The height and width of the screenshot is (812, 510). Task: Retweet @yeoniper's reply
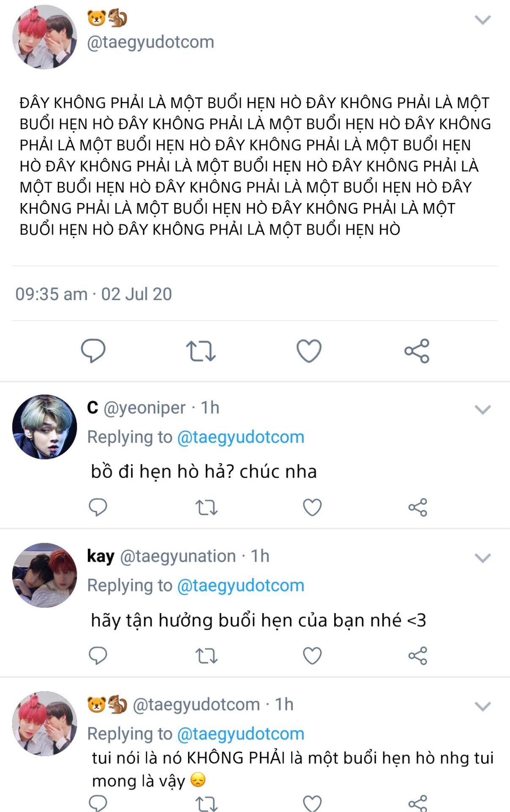tap(206, 507)
